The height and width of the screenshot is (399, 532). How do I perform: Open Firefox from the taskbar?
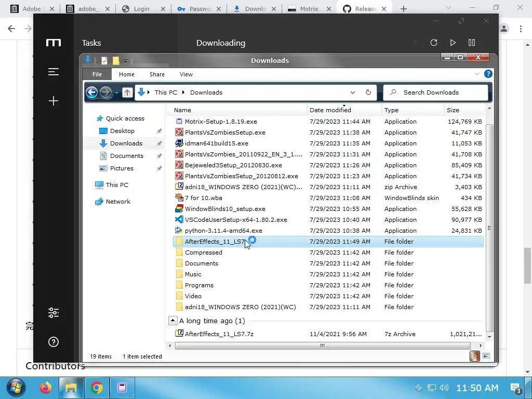[46, 388]
